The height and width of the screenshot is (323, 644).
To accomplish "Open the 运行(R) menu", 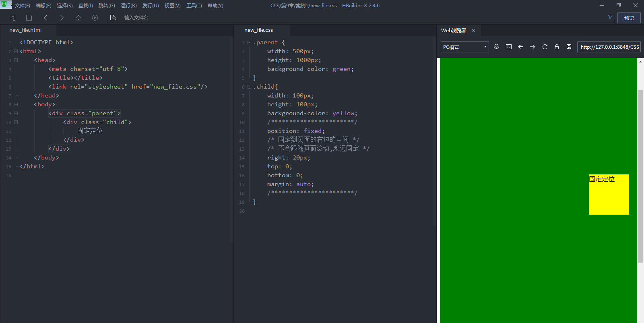I will point(128,6).
